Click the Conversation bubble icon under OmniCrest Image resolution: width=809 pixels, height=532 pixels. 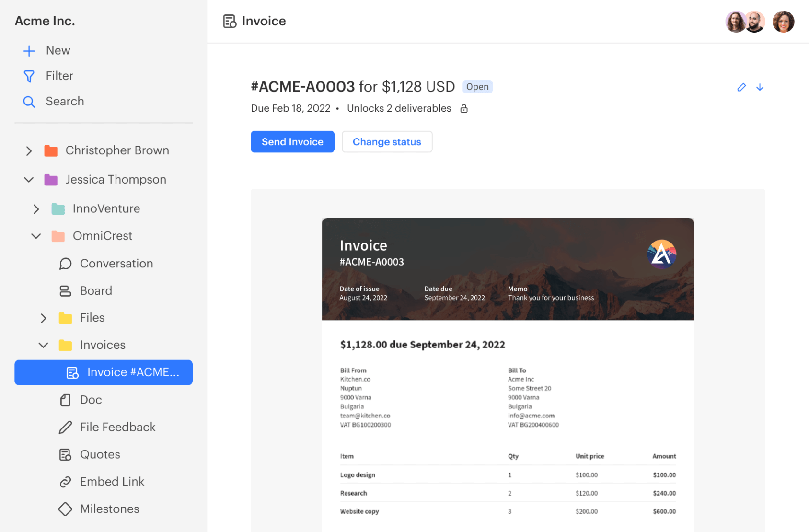coord(65,263)
